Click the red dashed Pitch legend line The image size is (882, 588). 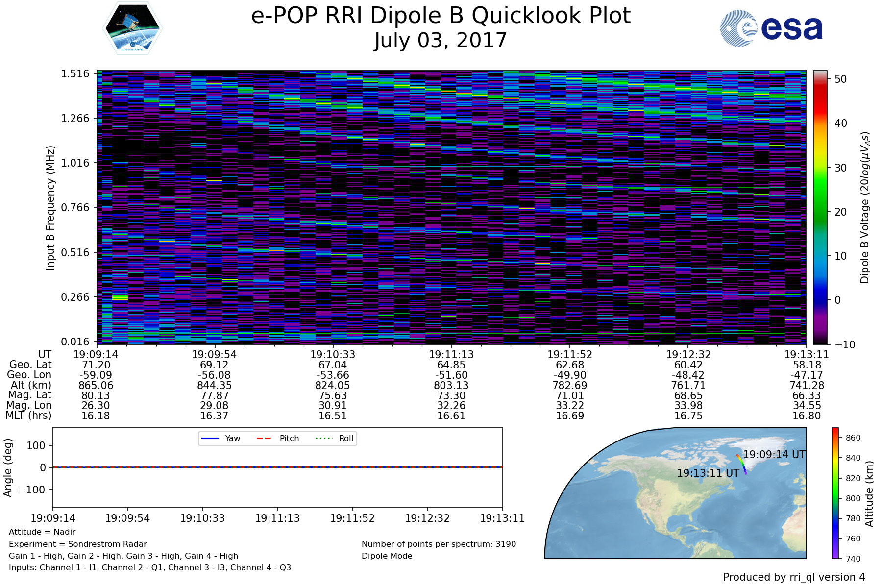(x=264, y=438)
